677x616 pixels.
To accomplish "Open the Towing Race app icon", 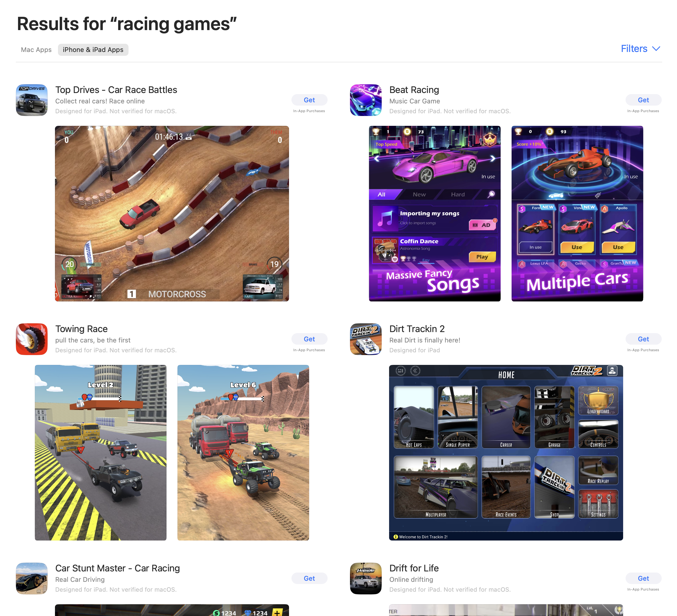I will 31,339.
